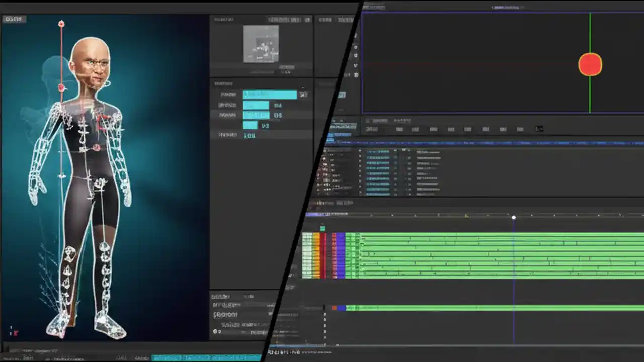Click the numeric value button labeled 9:3

coord(265,126)
